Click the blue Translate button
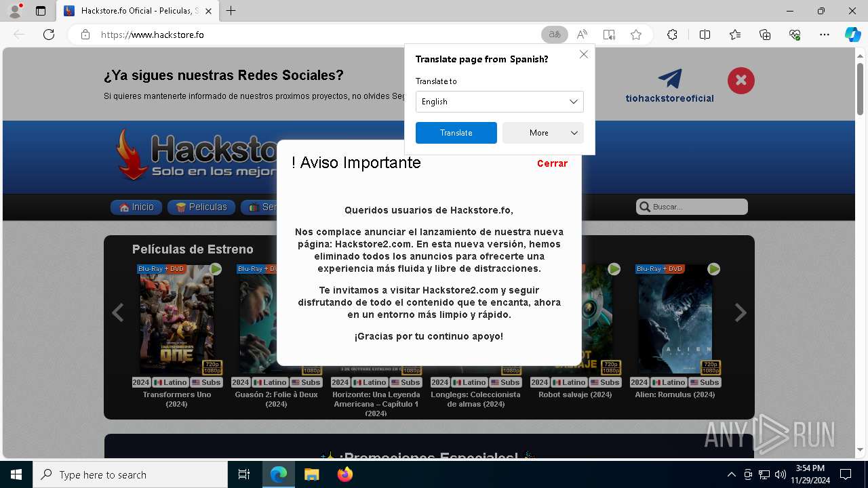Viewport: 868px width, 488px height. [x=456, y=133]
